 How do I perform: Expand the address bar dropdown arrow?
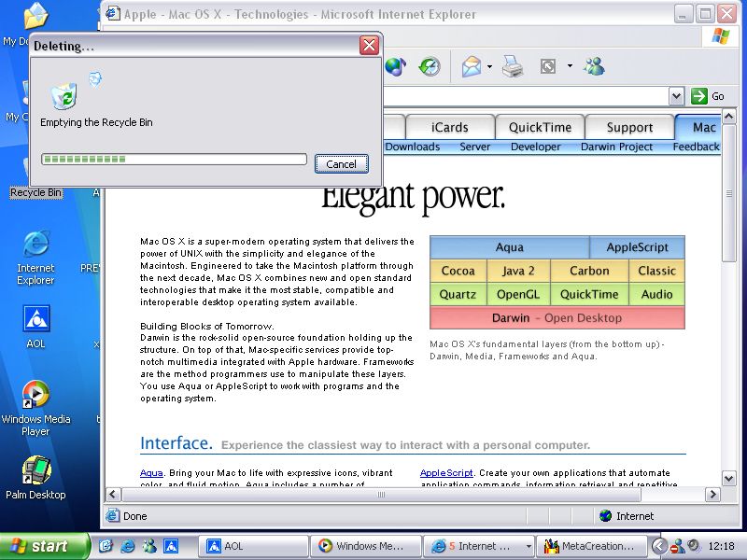(x=676, y=96)
